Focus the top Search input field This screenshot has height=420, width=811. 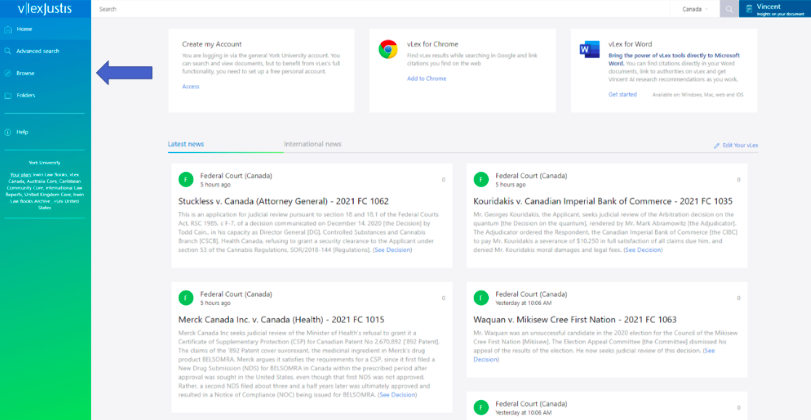(383, 9)
